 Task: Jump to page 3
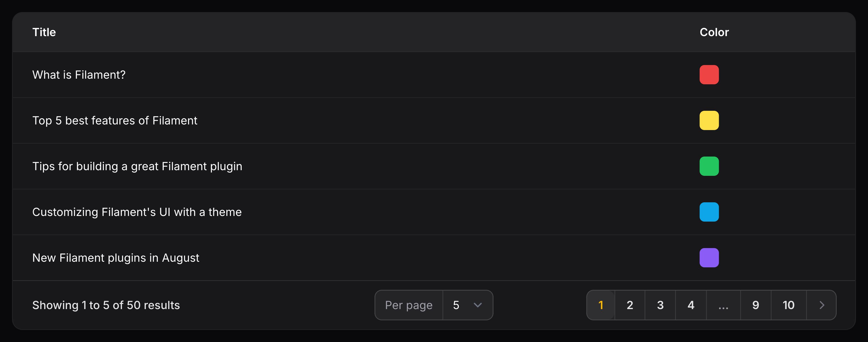click(x=660, y=305)
